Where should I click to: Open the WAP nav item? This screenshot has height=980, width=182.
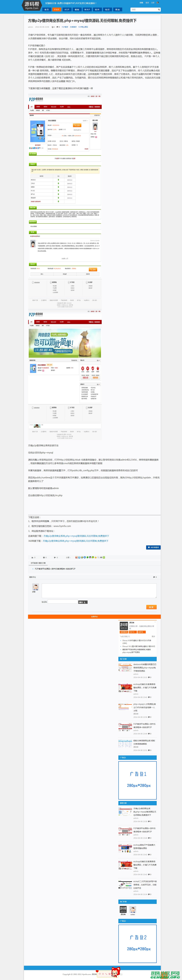(x=87, y=9)
